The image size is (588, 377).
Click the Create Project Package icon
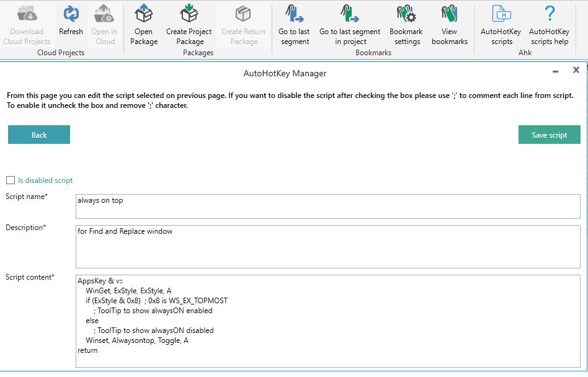[189, 14]
